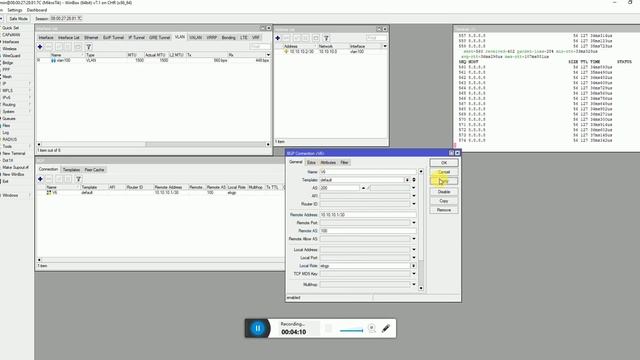
Task: Expand AFI field in BGP dialog
Action: click(413, 196)
